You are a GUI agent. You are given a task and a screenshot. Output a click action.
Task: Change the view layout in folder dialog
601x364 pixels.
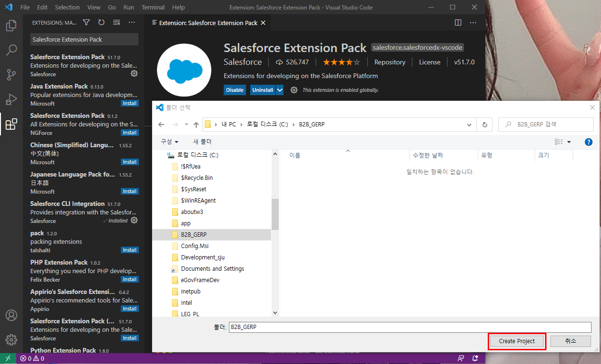tap(559, 142)
